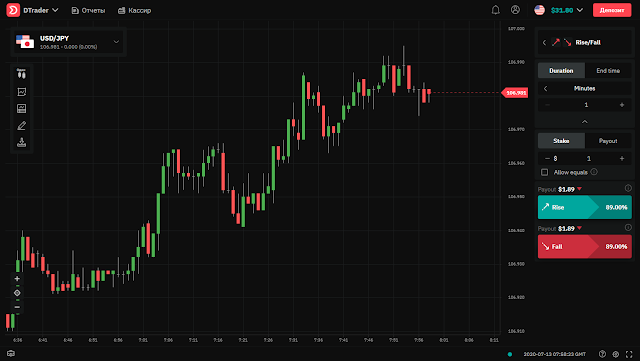This screenshot has height=361, width=640.
Task: Open the Кассир cashier menu
Action: tap(134, 11)
